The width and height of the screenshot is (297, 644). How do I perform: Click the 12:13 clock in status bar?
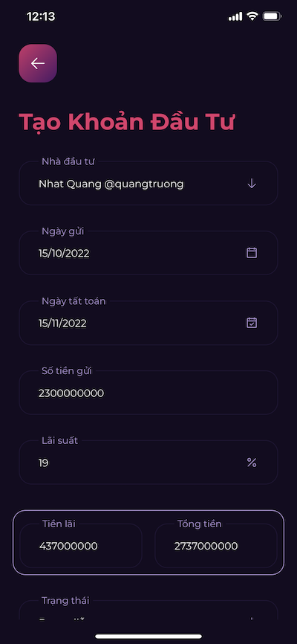tap(41, 16)
